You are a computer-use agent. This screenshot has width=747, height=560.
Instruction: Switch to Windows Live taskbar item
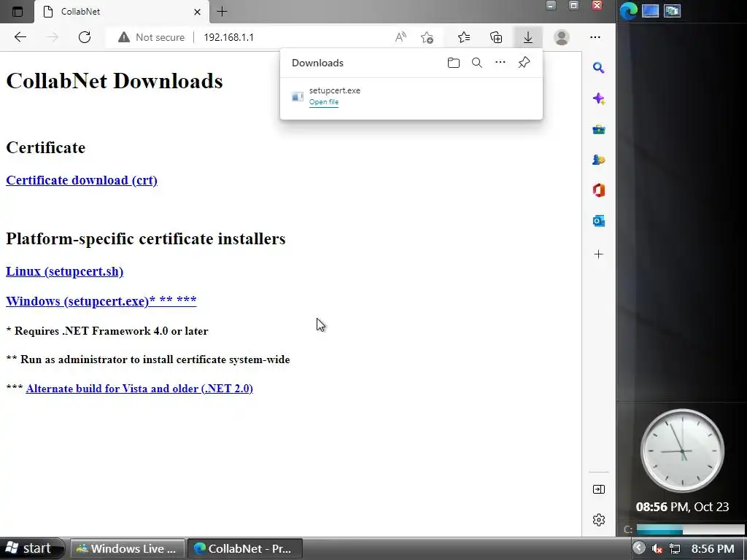click(127, 548)
